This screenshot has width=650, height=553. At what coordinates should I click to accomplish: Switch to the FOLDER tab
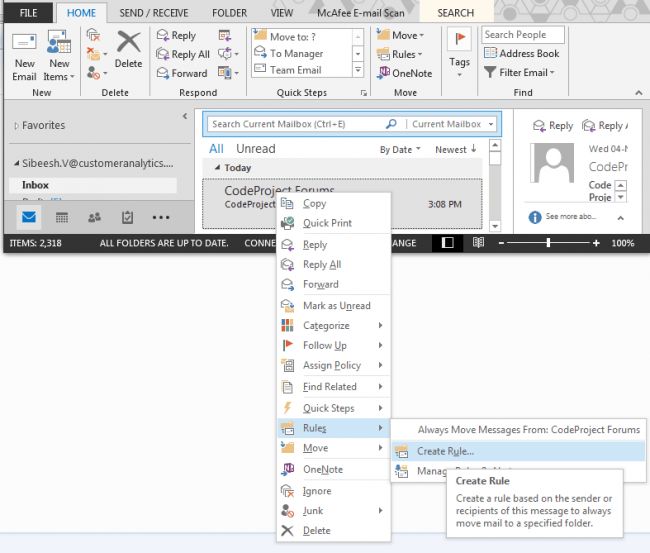229,13
